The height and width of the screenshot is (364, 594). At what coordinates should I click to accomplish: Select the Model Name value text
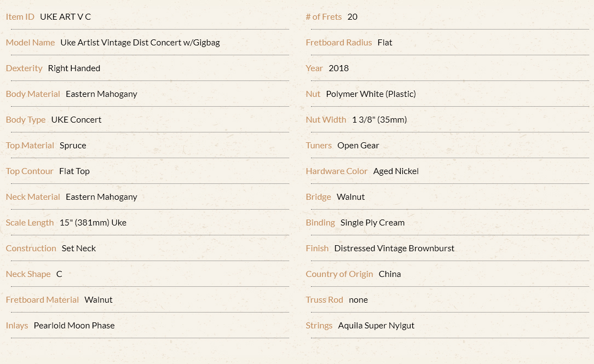point(140,43)
